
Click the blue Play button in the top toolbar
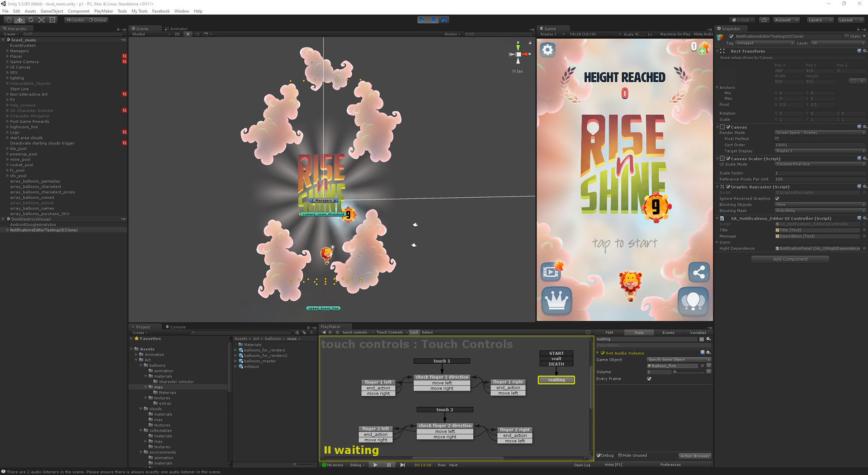click(x=422, y=20)
